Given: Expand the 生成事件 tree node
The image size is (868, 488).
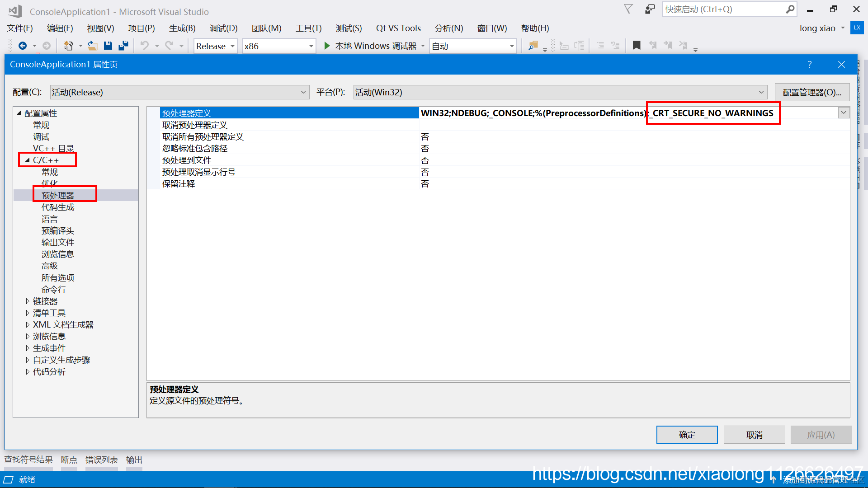Looking at the screenshot, I should click(28, 348).
